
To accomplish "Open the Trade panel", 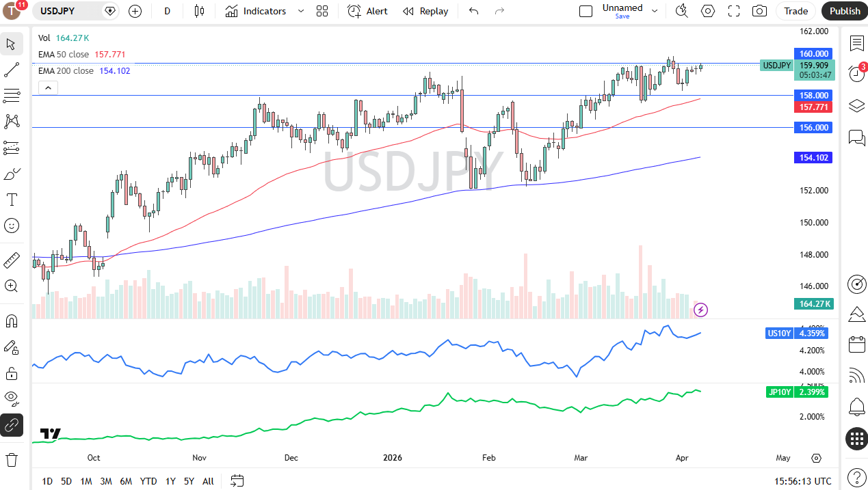I will [x=795, y=11].
